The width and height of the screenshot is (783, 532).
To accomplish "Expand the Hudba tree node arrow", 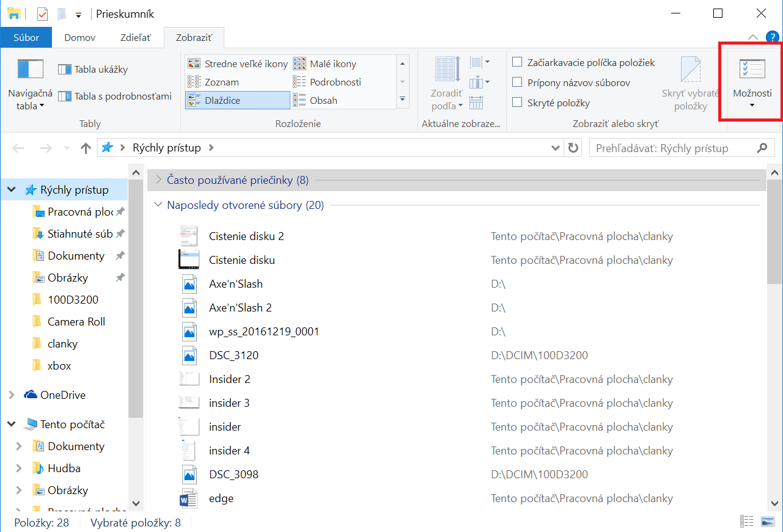I will 19,468.
